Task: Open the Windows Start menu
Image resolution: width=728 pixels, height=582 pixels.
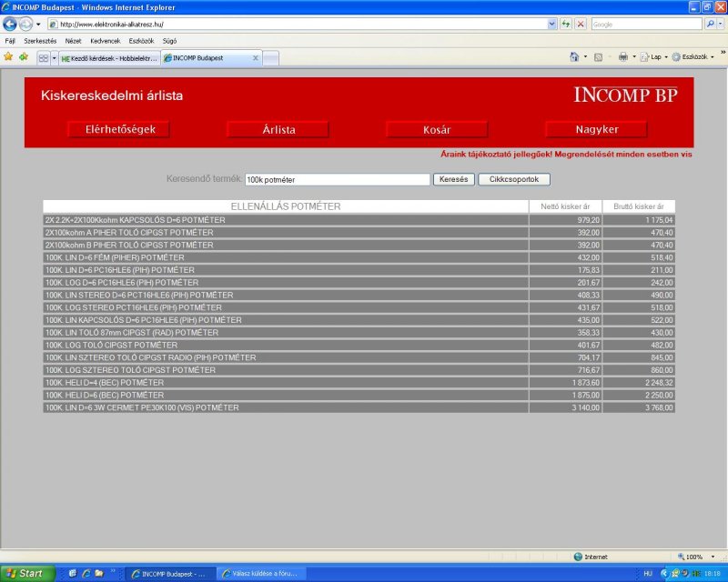Action: pos(27,574)
